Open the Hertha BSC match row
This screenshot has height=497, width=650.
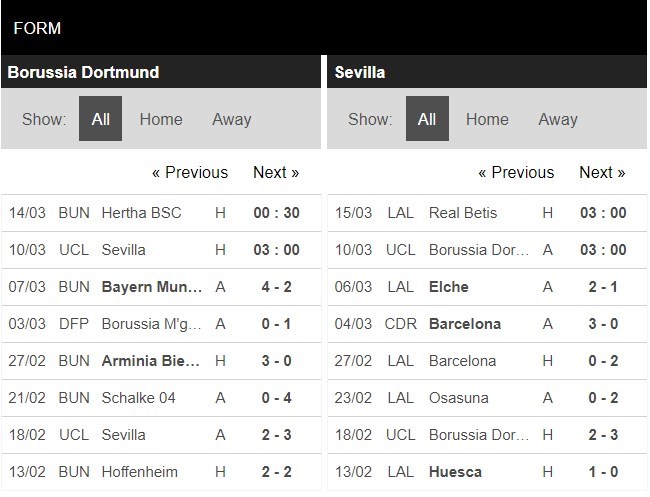point(138,212)
